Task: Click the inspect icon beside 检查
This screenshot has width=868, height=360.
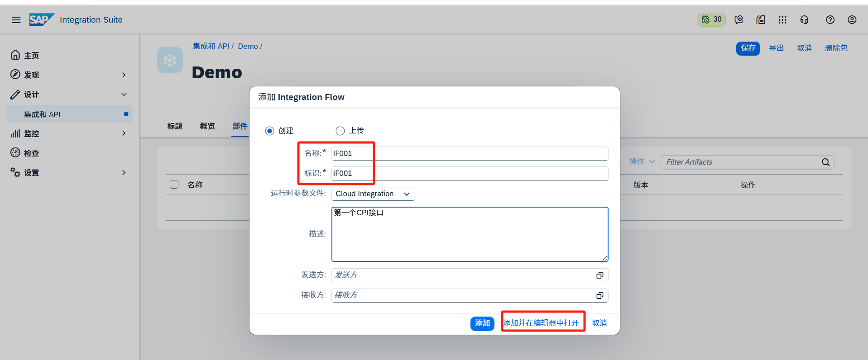Action: point(15,152)
